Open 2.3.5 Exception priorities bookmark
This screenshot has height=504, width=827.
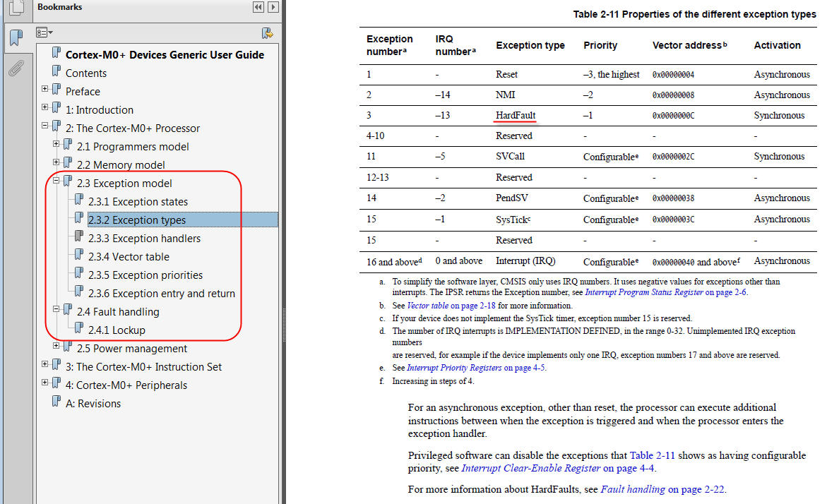coord(145,275)
